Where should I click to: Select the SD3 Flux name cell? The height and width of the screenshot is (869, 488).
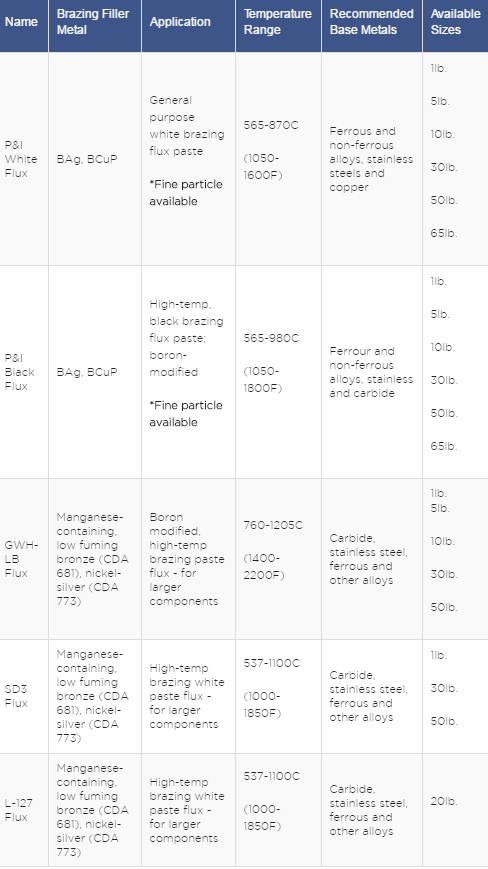tap(16, 696)
